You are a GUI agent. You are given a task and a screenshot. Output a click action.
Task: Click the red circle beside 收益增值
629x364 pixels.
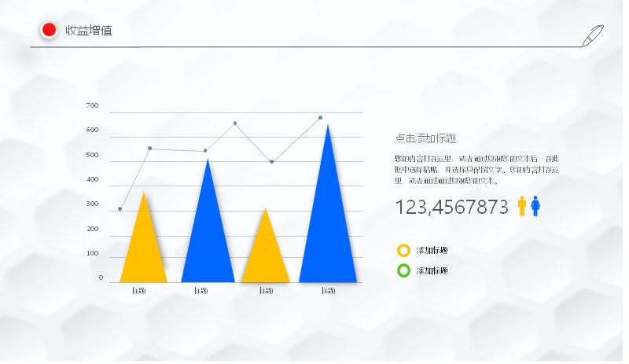[x=49, y=30]
